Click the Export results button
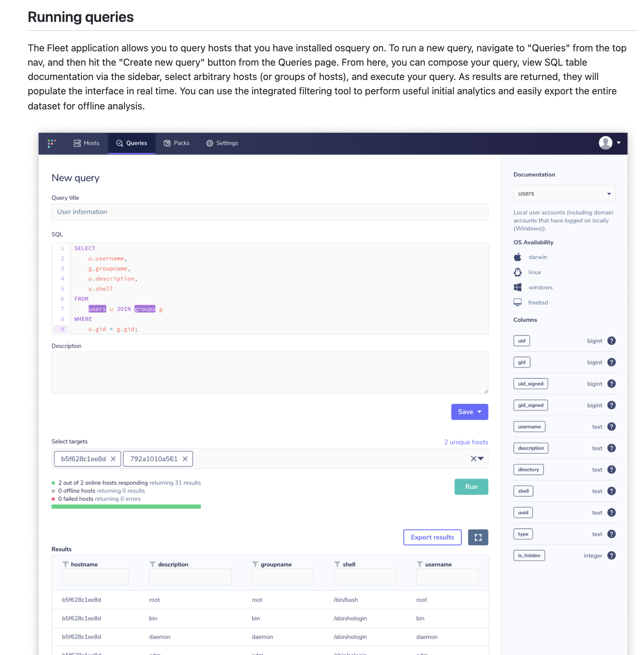The image size is (644, 655). [x=432, y=537]
